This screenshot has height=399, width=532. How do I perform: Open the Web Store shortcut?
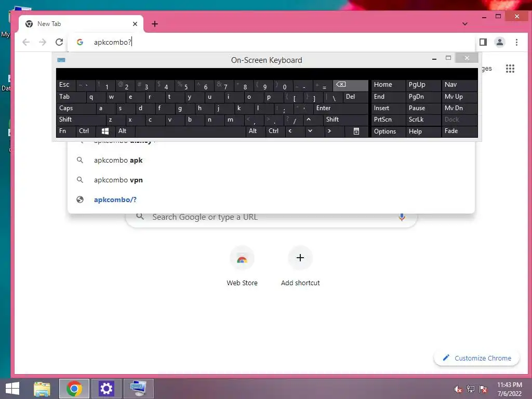coord(242,267)
